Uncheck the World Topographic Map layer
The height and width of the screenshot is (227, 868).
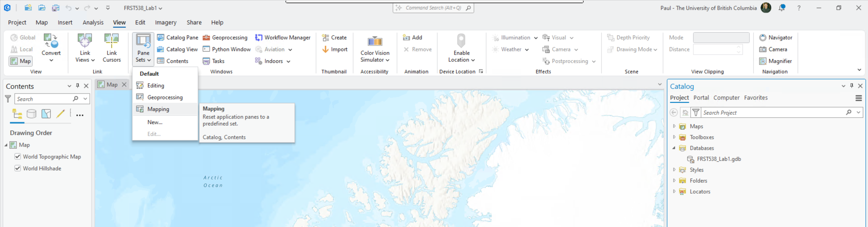click(x=18, y=157)
